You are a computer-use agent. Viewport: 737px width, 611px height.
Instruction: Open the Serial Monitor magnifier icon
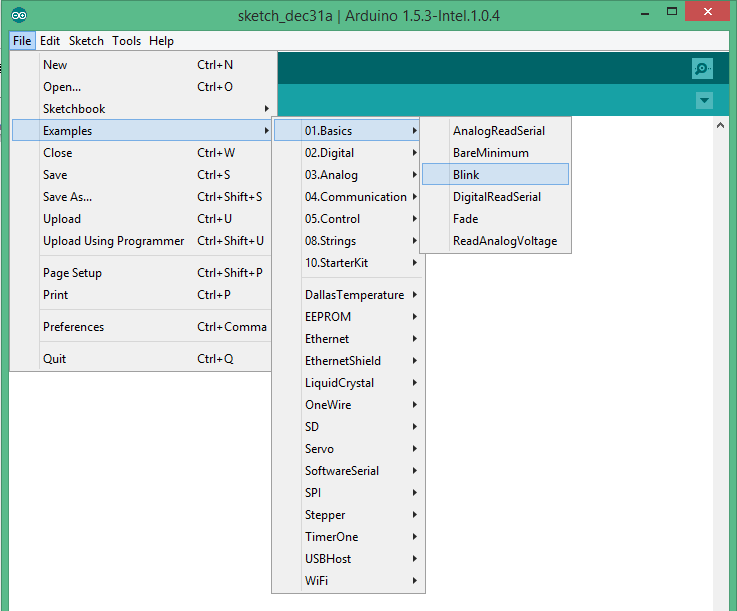[702, 69]
